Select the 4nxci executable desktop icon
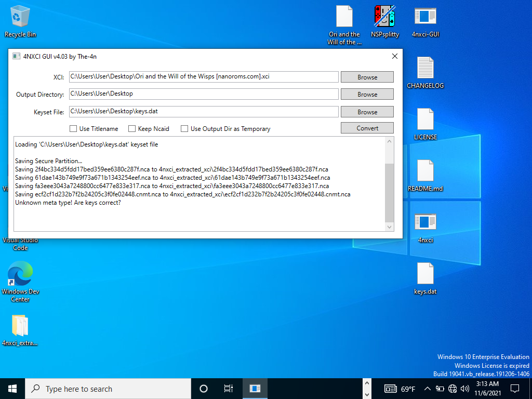The width and height of the screenshot is (532, 399). (425, 228)
